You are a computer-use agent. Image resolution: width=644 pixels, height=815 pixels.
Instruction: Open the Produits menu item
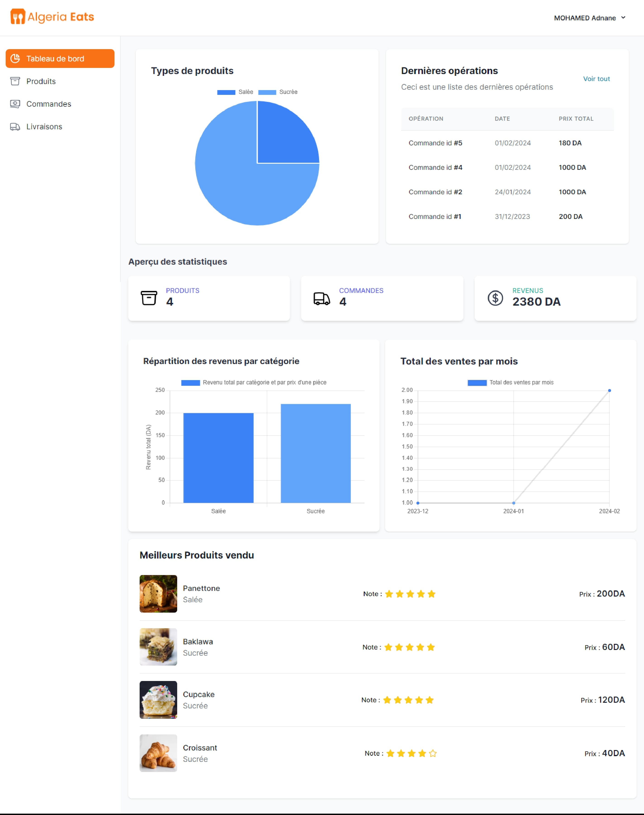coord(41,81)
